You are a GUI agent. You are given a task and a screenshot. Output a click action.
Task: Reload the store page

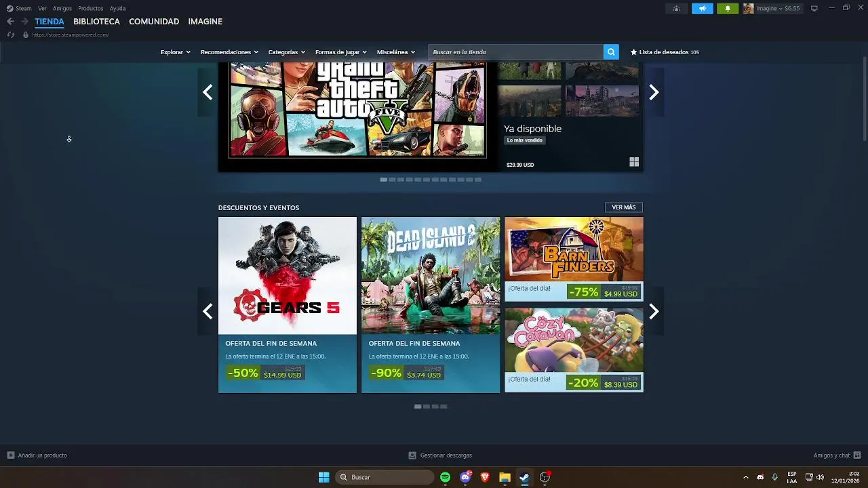[10, 35]
